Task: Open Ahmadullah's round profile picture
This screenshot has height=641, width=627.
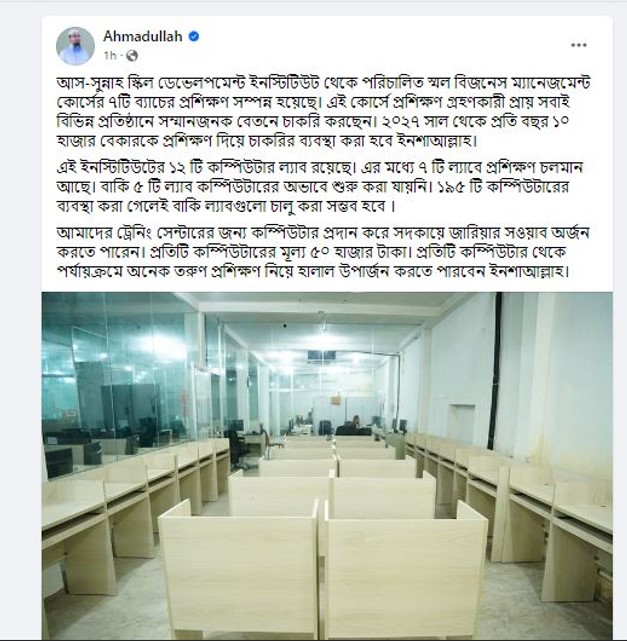Action: click(x=75, y=46)
